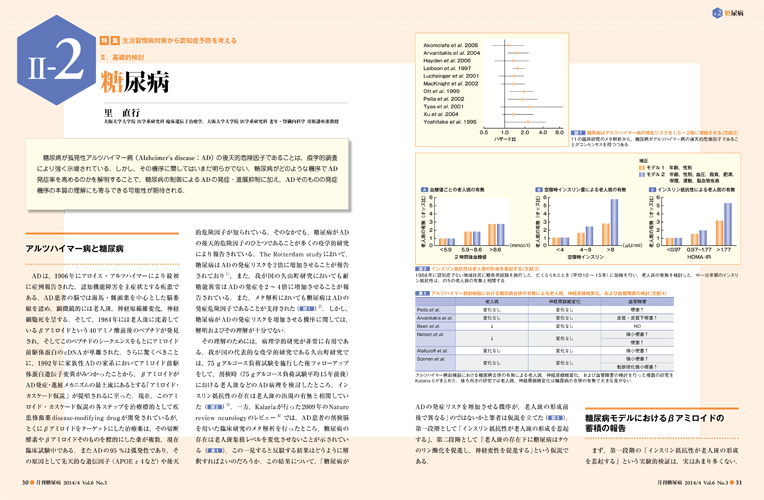Click the Alafuzoff et al. table row label
Screen dimensions: 764x500
coord(432,350)
